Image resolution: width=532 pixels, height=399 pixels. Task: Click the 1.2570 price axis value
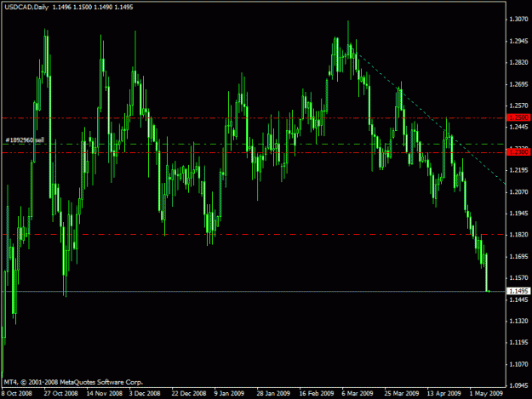[518, 105]
